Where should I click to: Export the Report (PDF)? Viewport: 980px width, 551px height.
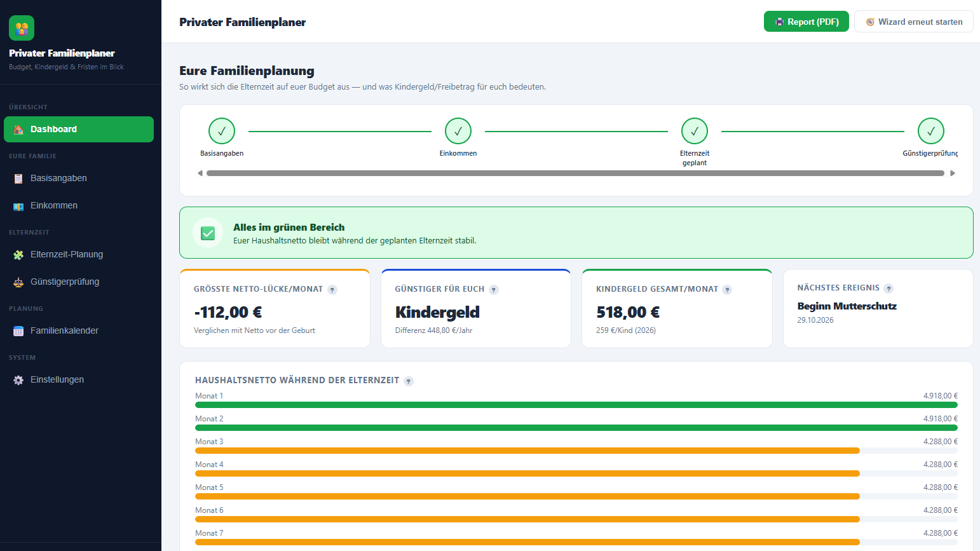pyautogui.click(x=806, y=22)
